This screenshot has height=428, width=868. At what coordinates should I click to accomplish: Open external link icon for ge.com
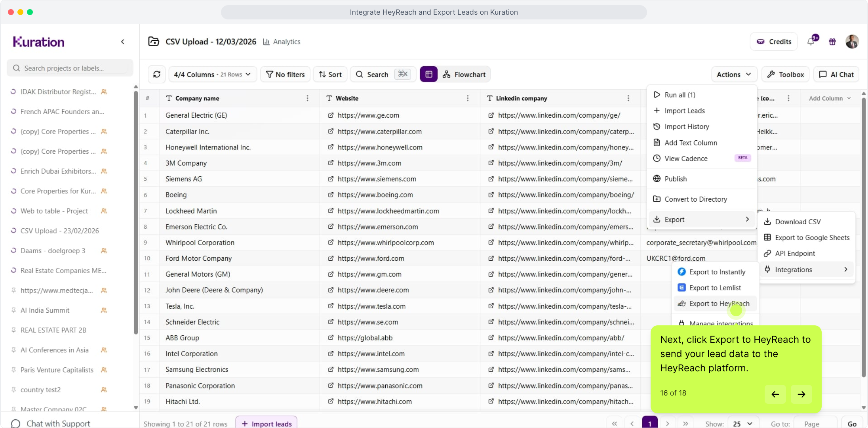click(x=331, y=115)
